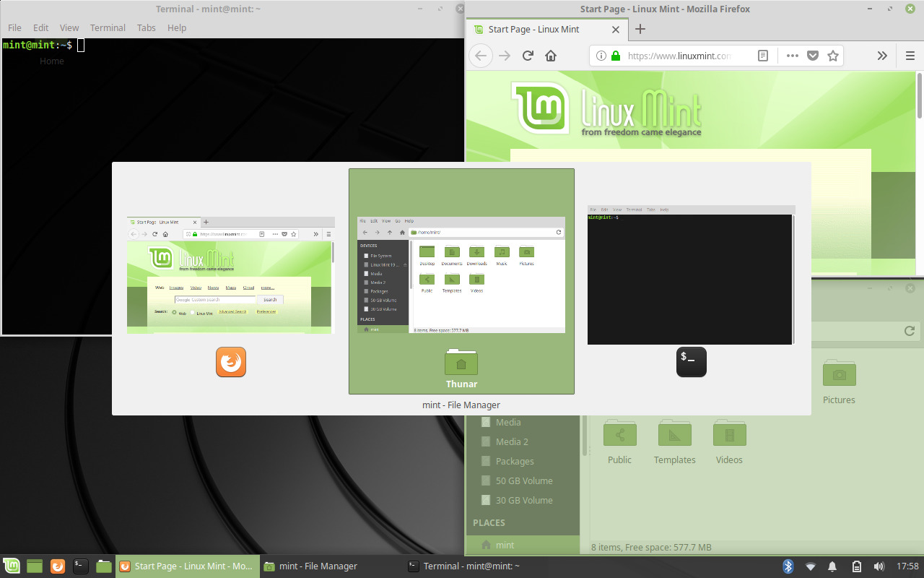
Task: Expand the toolbar overflow chevron
Action: point(882,55)
